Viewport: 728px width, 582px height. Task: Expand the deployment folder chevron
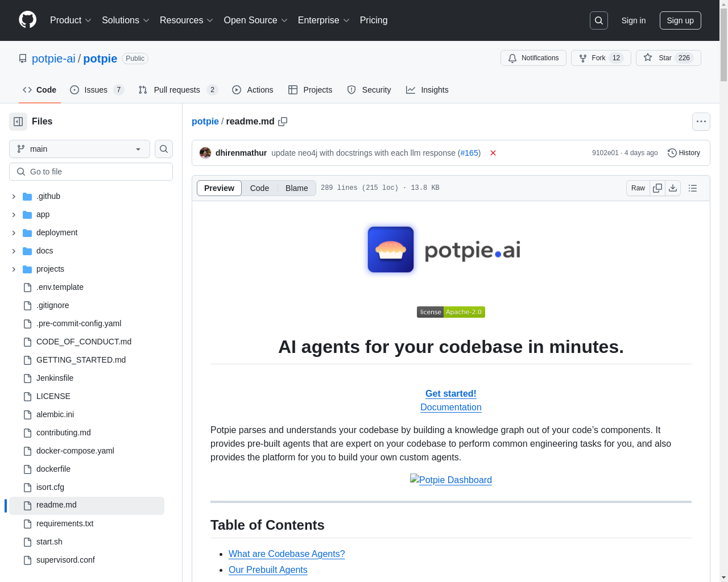coord(14,233)
